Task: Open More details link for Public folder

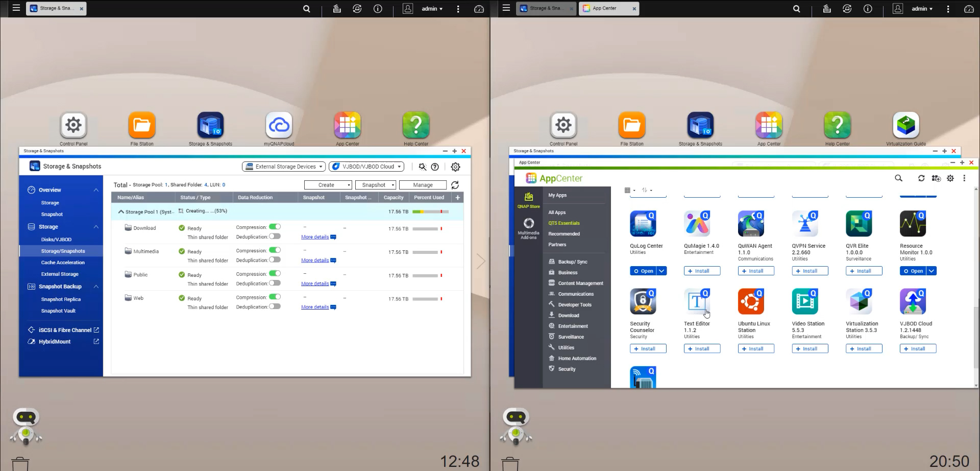Action: click(315, 284)
